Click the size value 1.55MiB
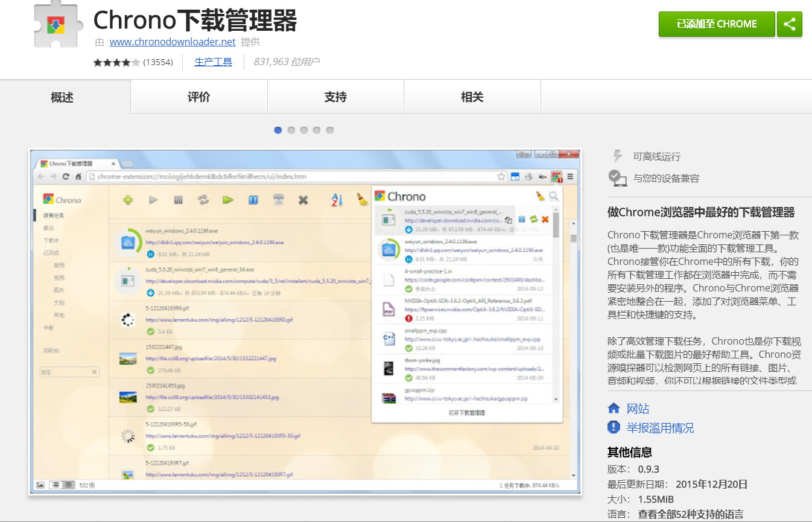Image resolution: width=812 pixels, height=522 pixels. click(x=656, y=500)
